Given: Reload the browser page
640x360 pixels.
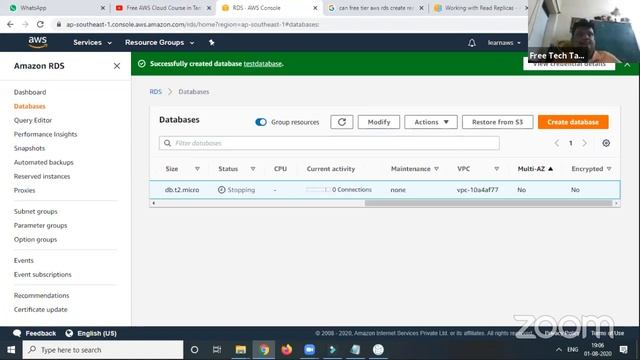Looking at the screenshot, I should point(40,24).
